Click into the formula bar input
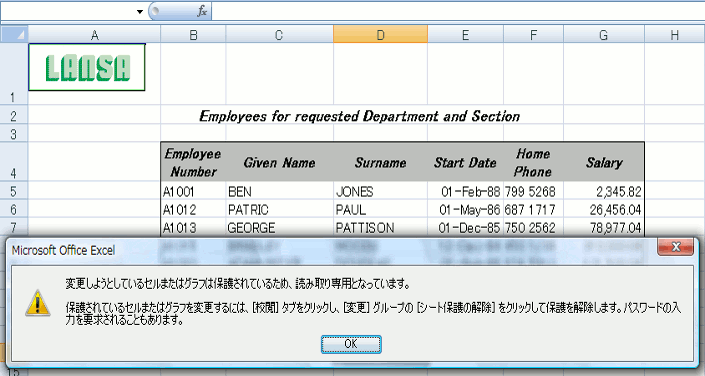 coord(458,11)
